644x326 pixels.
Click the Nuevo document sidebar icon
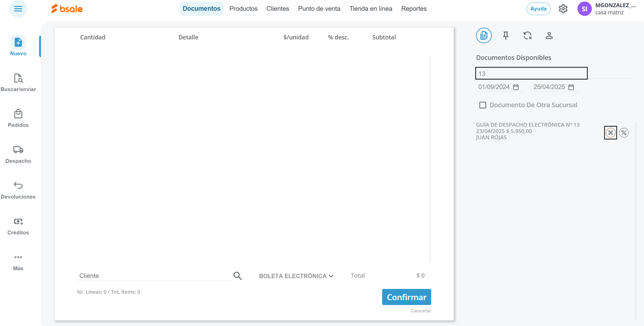(18, 42)
